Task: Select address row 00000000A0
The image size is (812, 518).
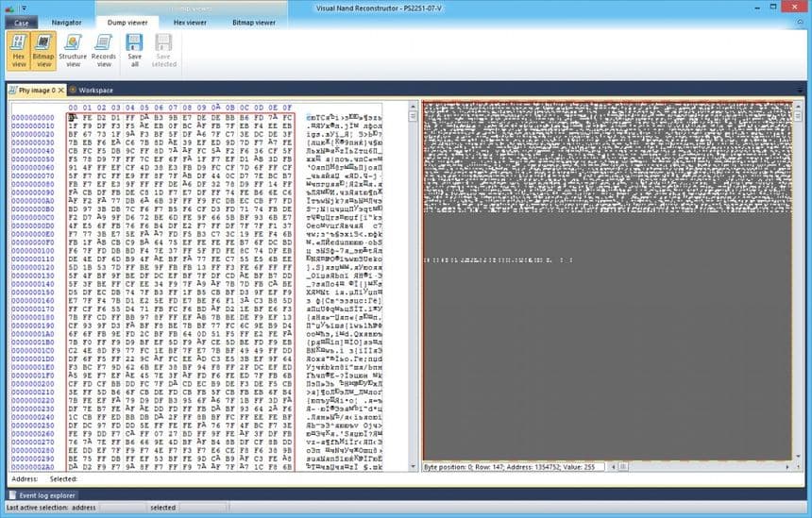Action: (x=33, y=200)
